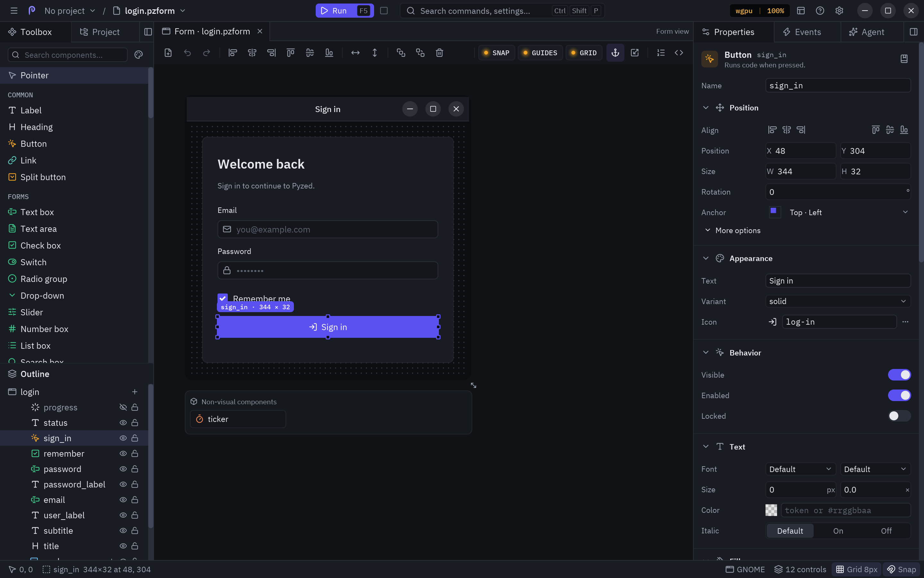Screen dimensions: 924x578
Task: Toggle the Locked switch
Action: pyautogui.click(x=899, y=416)
